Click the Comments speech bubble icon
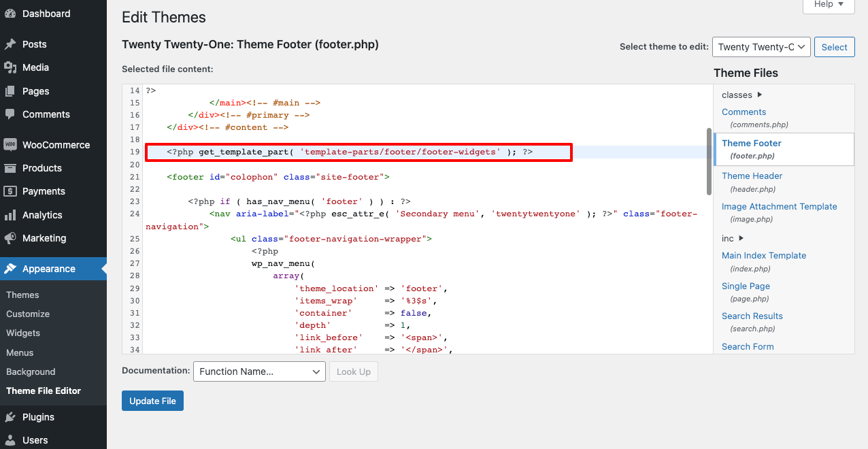This screenshot has width=868, height=449. (x=10, y=114)
